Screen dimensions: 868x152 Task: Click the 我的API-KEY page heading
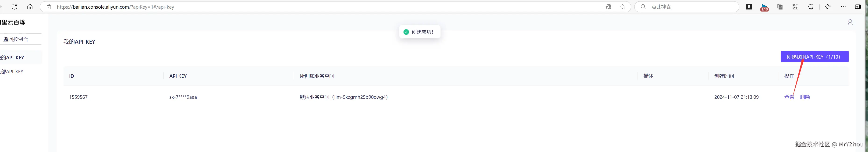point(79,42)
